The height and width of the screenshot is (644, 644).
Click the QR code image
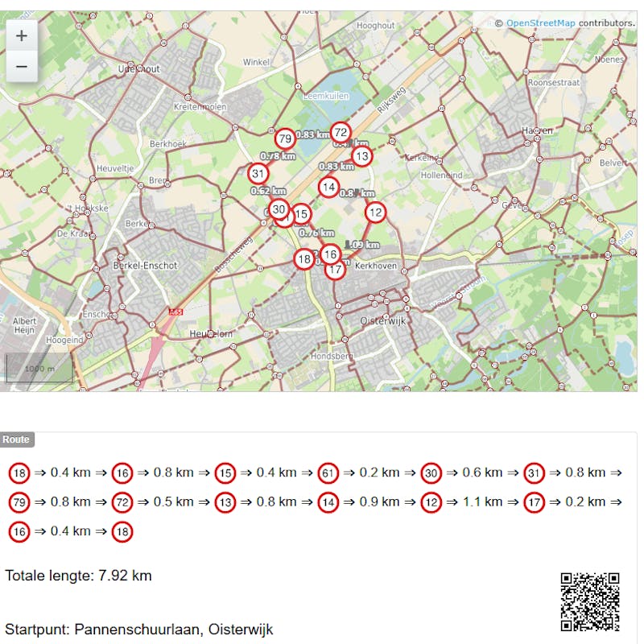tap(590, 601)
